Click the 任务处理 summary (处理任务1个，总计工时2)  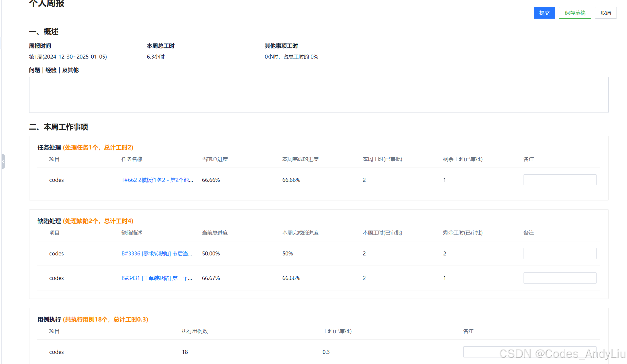98,147
